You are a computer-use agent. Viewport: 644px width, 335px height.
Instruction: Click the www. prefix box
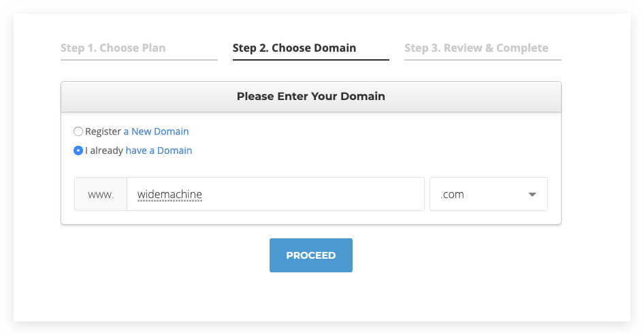click(x=101, y=194)
